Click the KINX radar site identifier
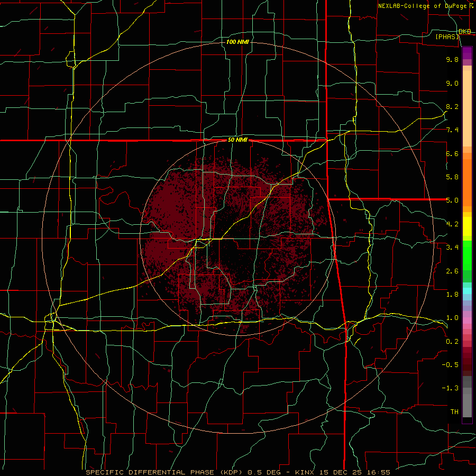 [305, 472]
